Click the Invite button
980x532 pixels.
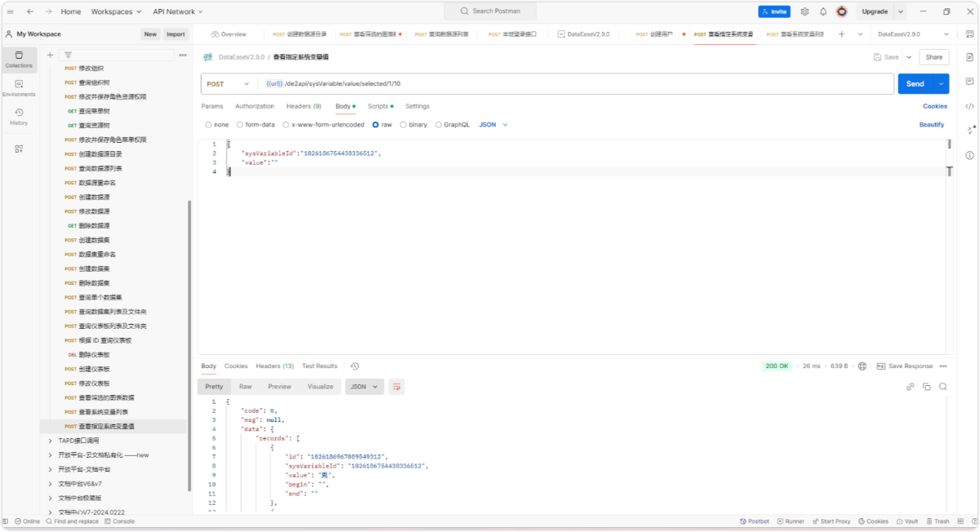774,11
